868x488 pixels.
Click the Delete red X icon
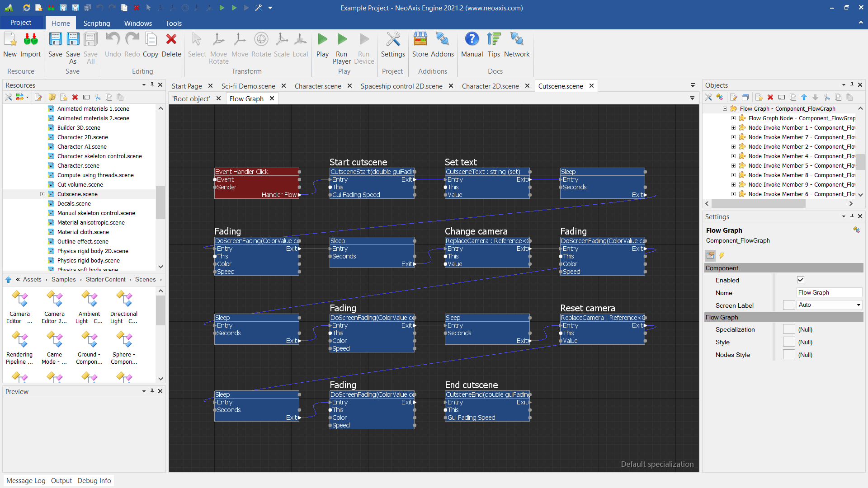171,40
